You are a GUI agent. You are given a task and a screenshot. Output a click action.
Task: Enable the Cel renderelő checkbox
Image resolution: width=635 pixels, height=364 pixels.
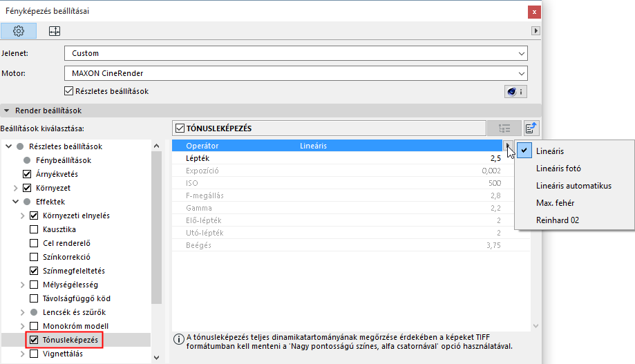click(x=34, y=243)
